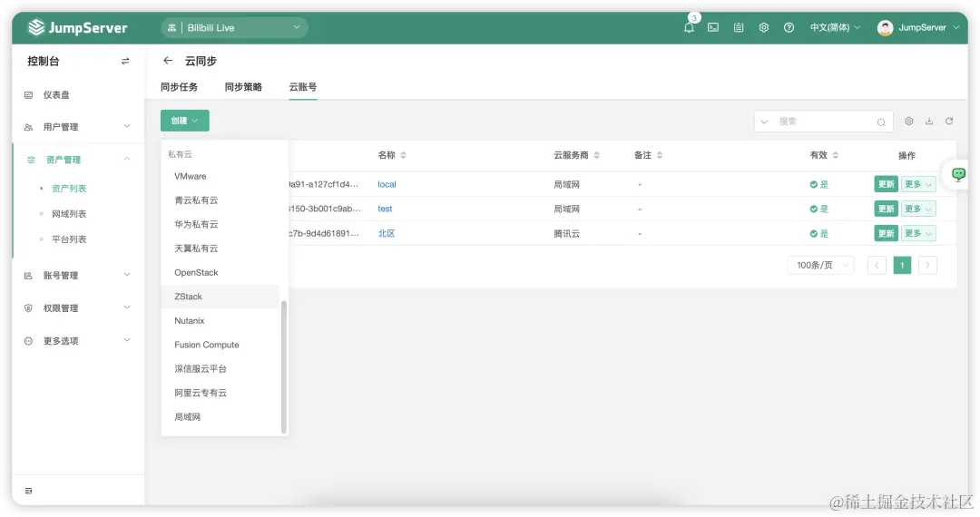Open the 北区 account link
The width and height of the screenshot is (980, 517).
click(387, 233)
